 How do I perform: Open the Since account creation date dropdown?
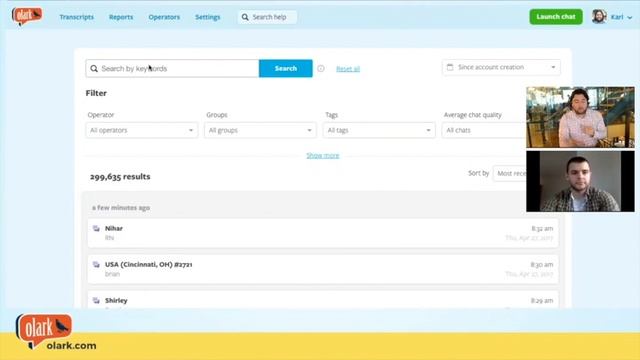pyautogui.click(x=501, y=67)
